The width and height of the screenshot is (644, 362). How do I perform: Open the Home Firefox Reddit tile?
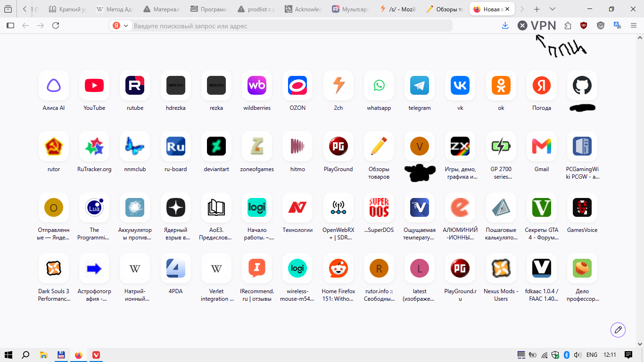coord(339,269)
